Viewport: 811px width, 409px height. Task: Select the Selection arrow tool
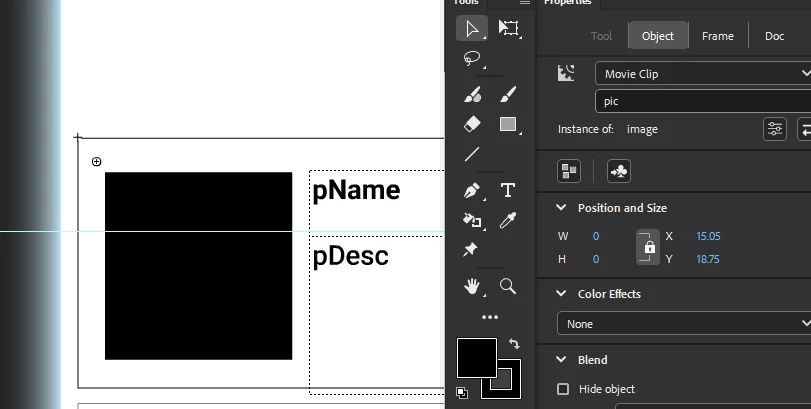click(x=472, y=28)
